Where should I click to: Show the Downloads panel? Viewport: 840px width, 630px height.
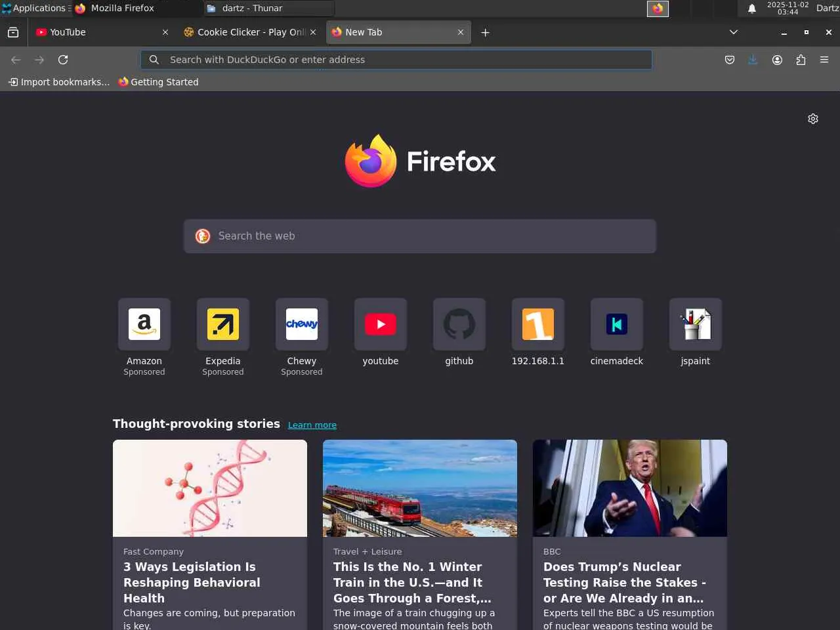click(753, 60)
